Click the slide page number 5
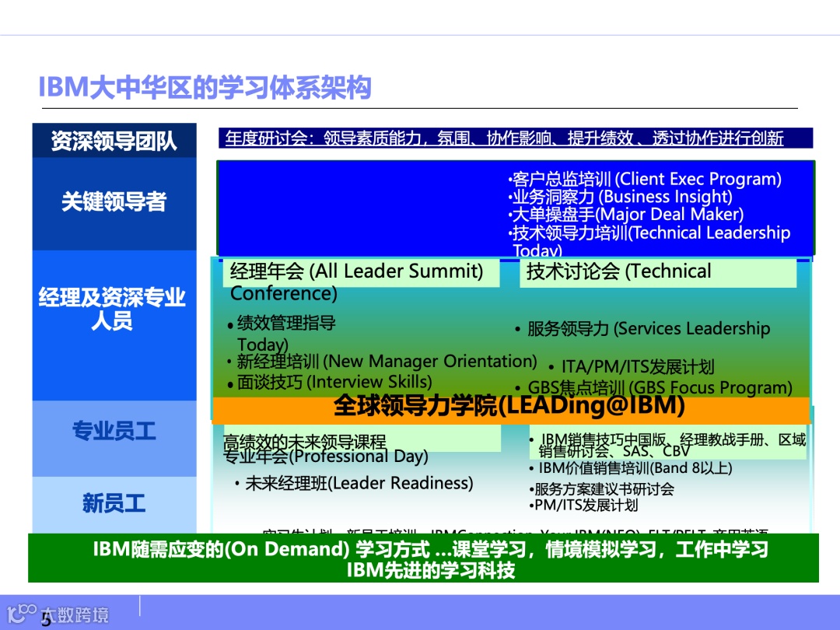This screenshot has height=630, width=840. (47, 621)
